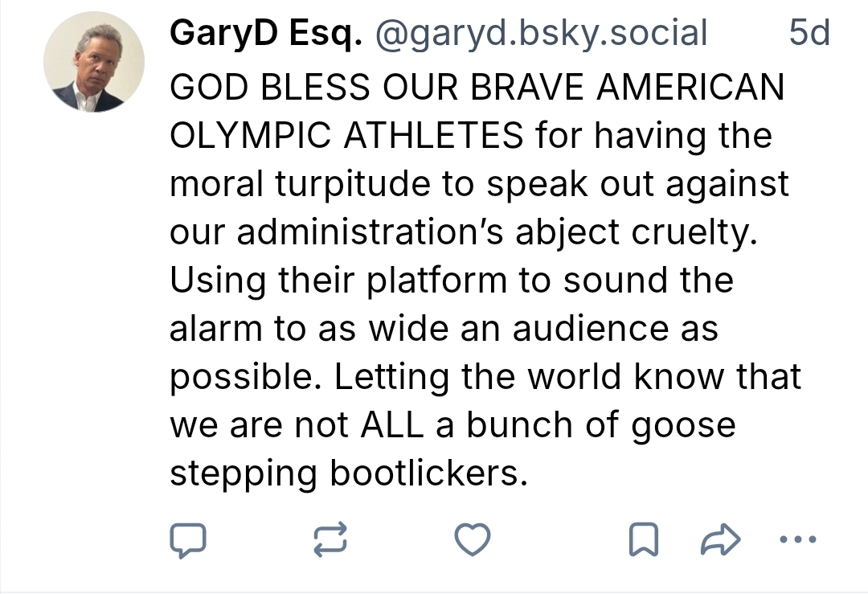Screen dimensions: 868x594
Task: Open the @garyd.bsky.social handle link
Action: pyautogui.click(x=541, y=34)
